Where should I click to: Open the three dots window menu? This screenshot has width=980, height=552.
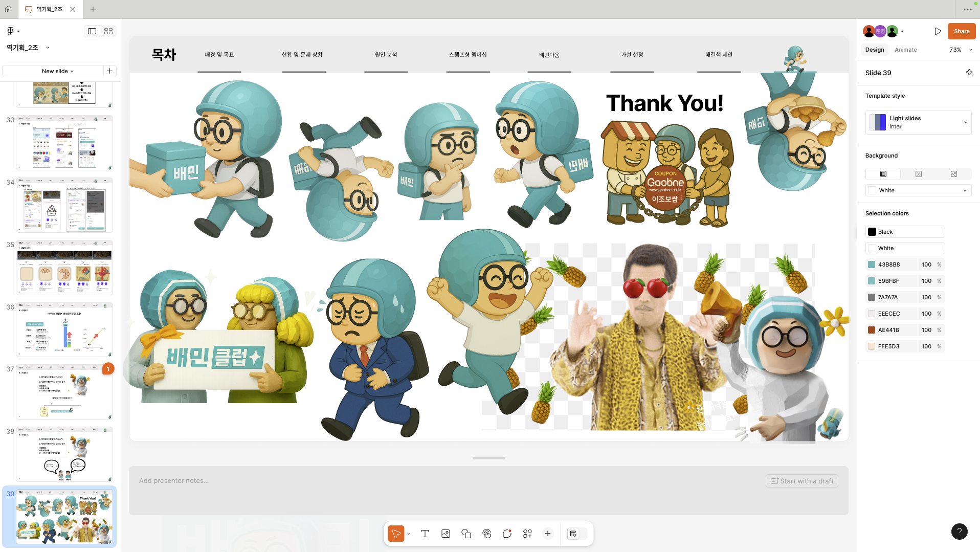pyautogui.click(x=968, y=9)
